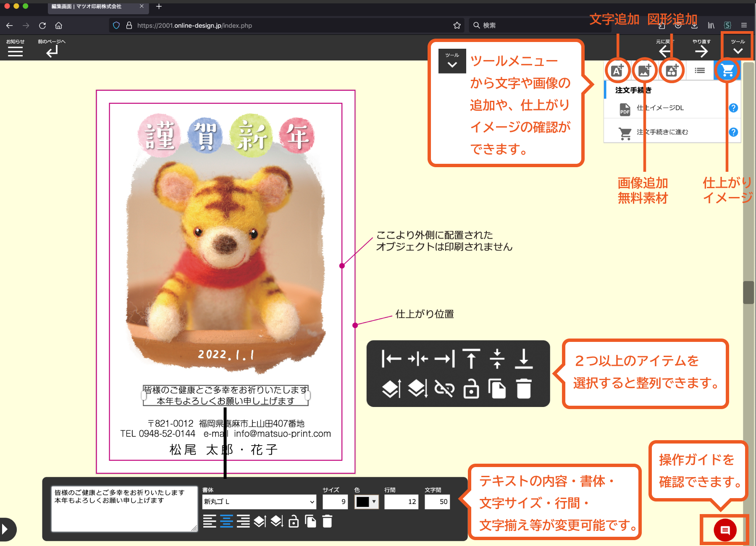
Task: Align items to top in alignment toolbar
Action: click(471, 359)
